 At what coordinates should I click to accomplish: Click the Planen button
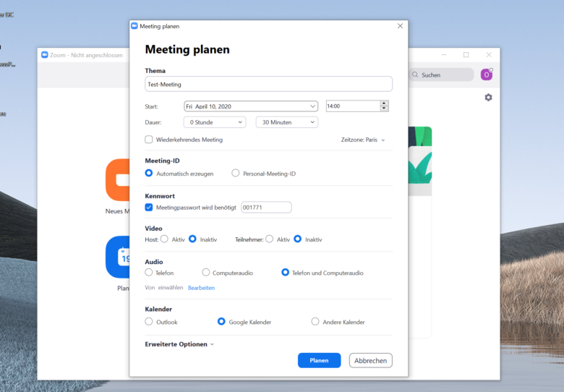pos(319,360)
